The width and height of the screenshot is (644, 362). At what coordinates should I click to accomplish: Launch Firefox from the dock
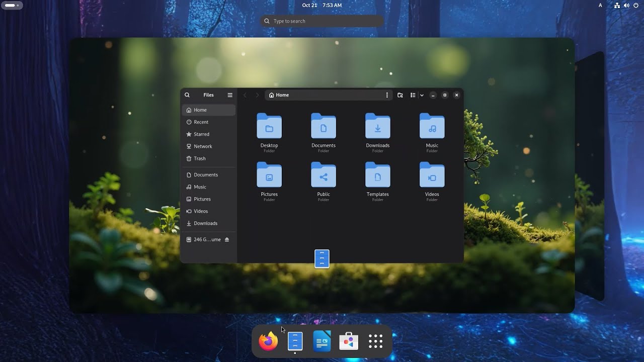[268, 341]
